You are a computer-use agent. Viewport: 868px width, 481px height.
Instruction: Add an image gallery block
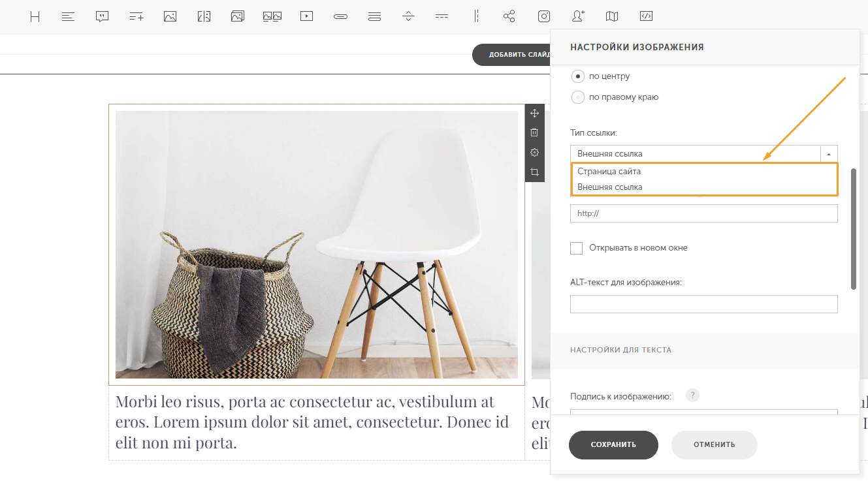point(238,17)
